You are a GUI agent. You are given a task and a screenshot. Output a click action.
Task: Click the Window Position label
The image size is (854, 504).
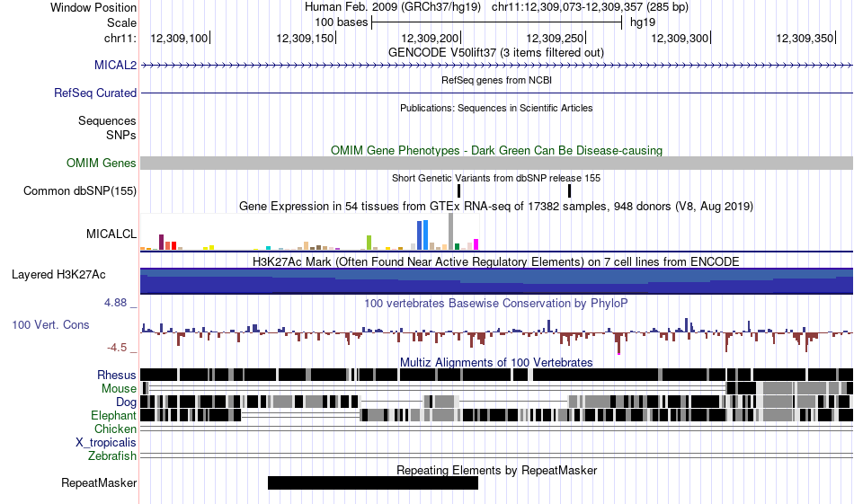[93, 7]
